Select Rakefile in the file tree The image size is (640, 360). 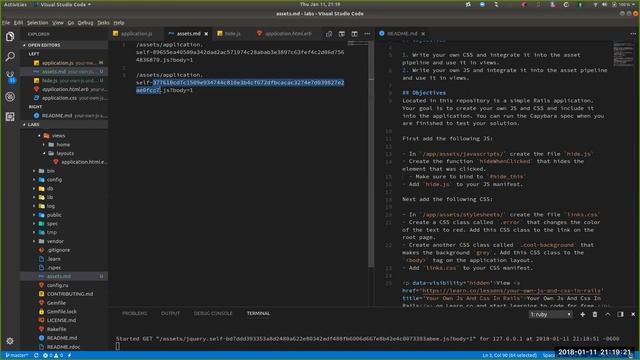coord(56,329)
